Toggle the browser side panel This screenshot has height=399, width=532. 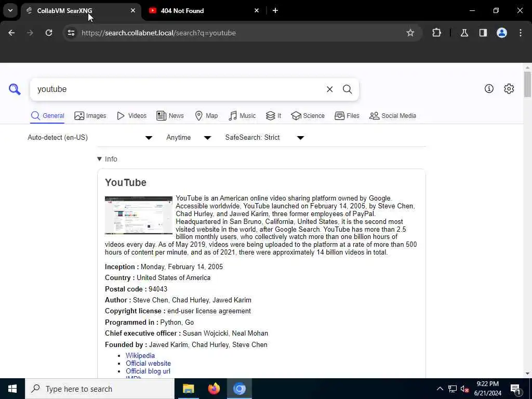(x=483, y=33)
